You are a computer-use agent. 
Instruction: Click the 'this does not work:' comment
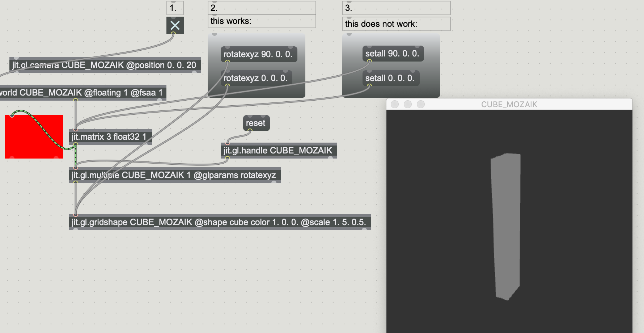pos(396,24)
